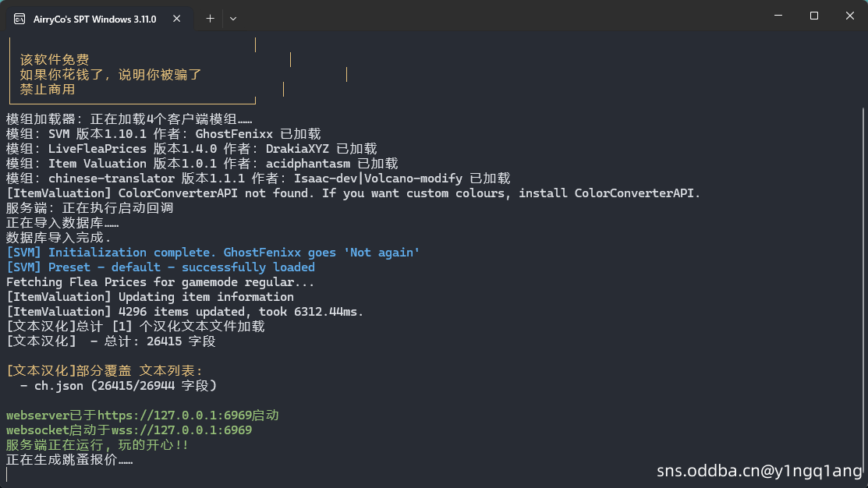
Task: Click the SVM Initialization complete log line
Action: click(x=213, y=253)
